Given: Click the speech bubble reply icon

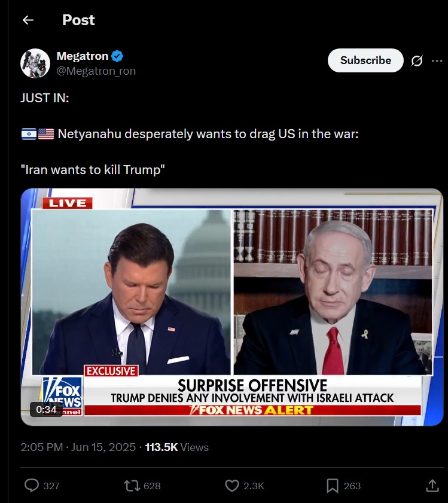Looking at the screenshot, I should (x=32, y=486).
